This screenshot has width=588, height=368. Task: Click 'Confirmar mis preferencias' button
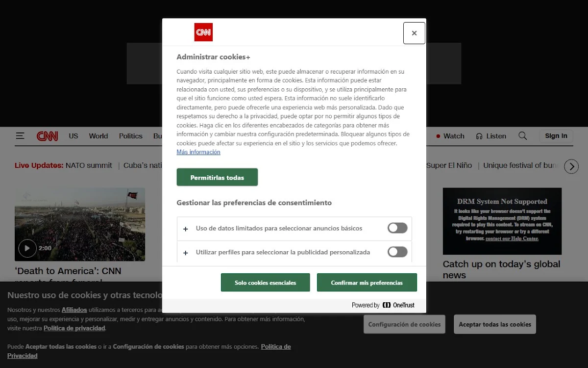(x=367, y=283)
